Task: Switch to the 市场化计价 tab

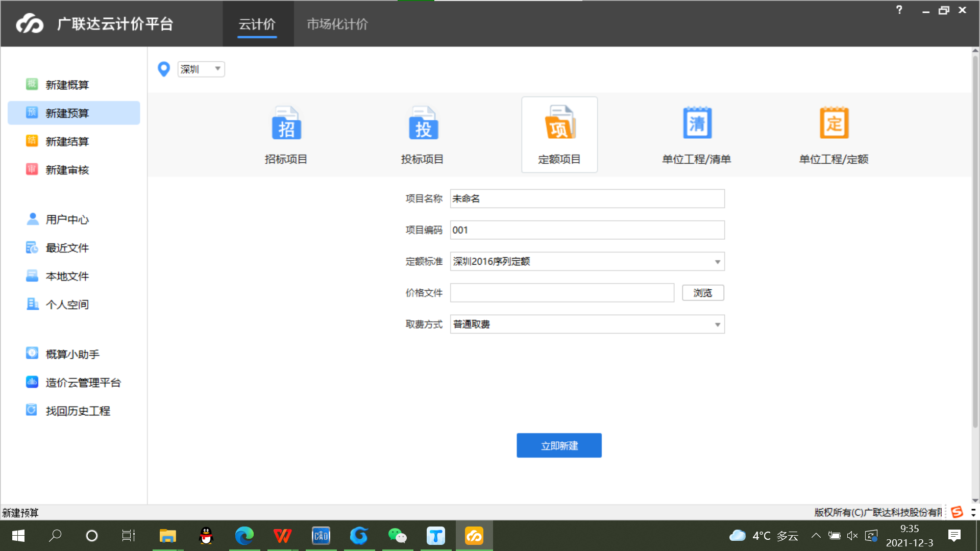Action: pyautogui.click(x=337, y=24)
